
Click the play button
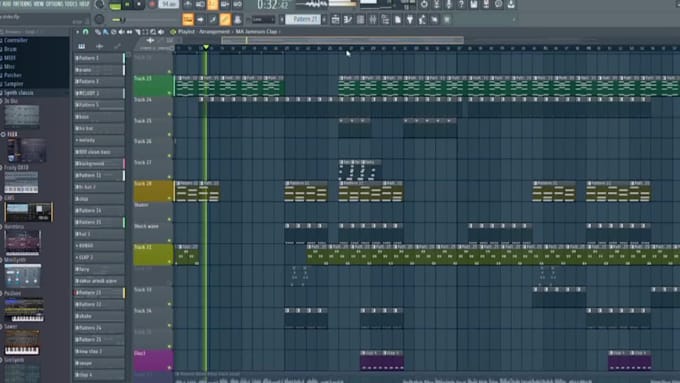coord(128,4)
